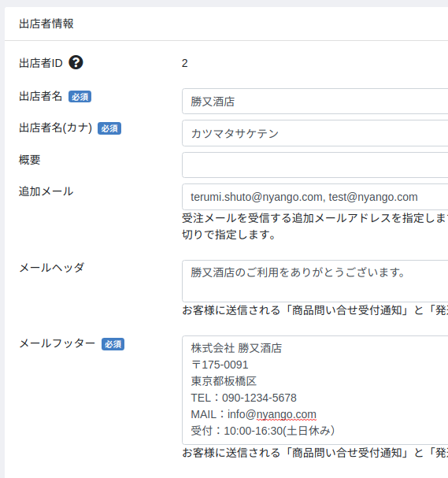Viewport: 448px width, 478px height.
Task: Click the 出店者情報 section heading
Action: (46, 24)
